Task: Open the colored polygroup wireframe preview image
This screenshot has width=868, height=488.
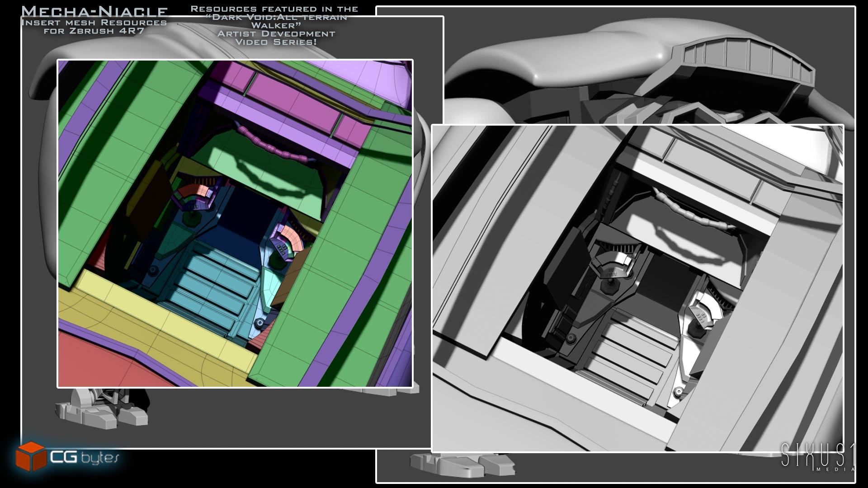Action: 235,224
